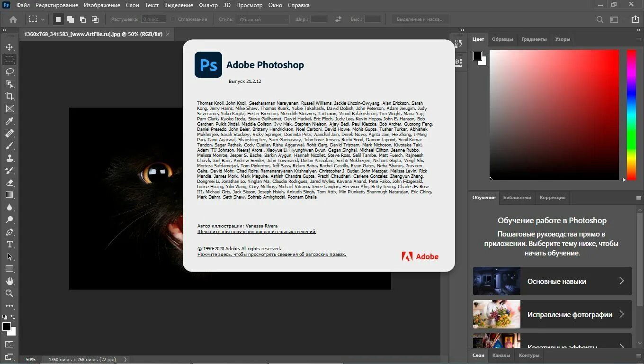Screen dimensions: 644x364
Task: Open the Справка menu
Action: tap(299, 5)
